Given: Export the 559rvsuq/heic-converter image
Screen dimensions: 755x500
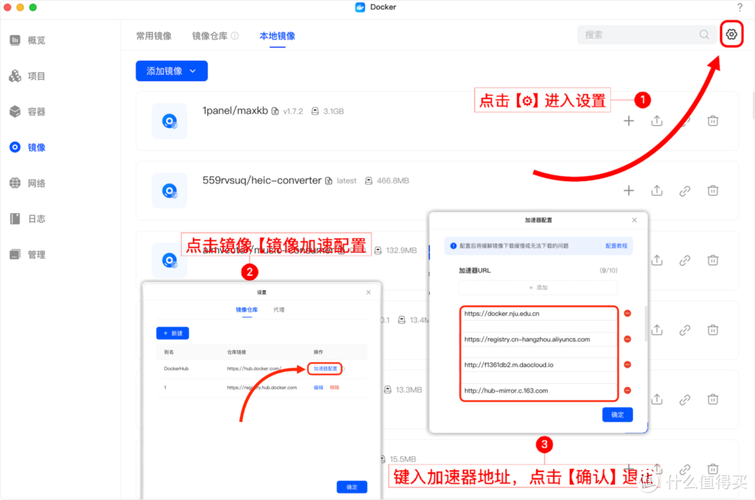Looking at the screenshot, I should click(657, 191).
